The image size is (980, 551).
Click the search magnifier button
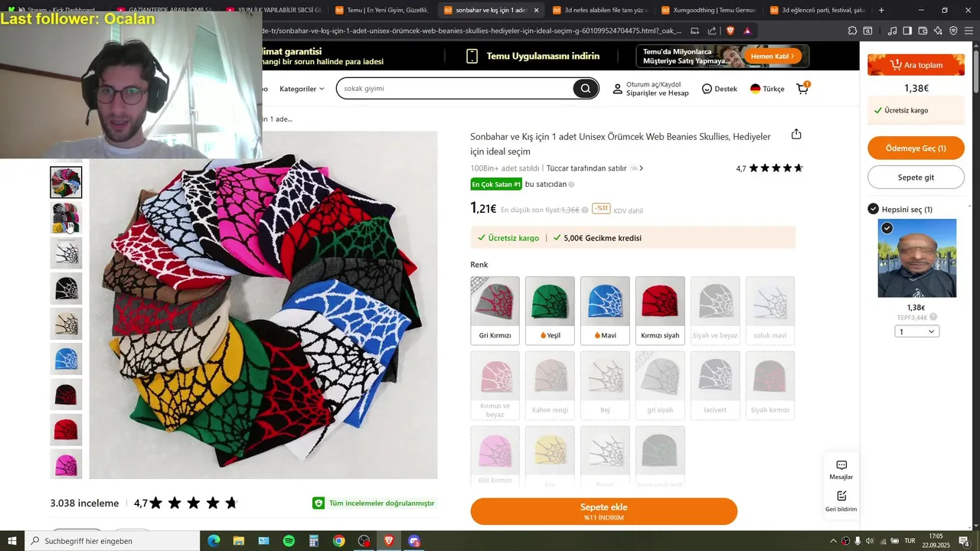[x=585, y=89]
